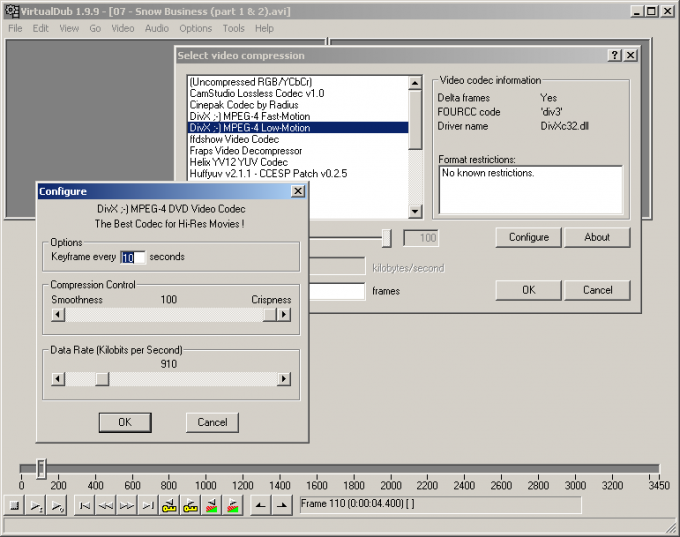Screen dimensions: 680x537
Task: Click the codec list scroll down arrow
Action: [415, 211]
